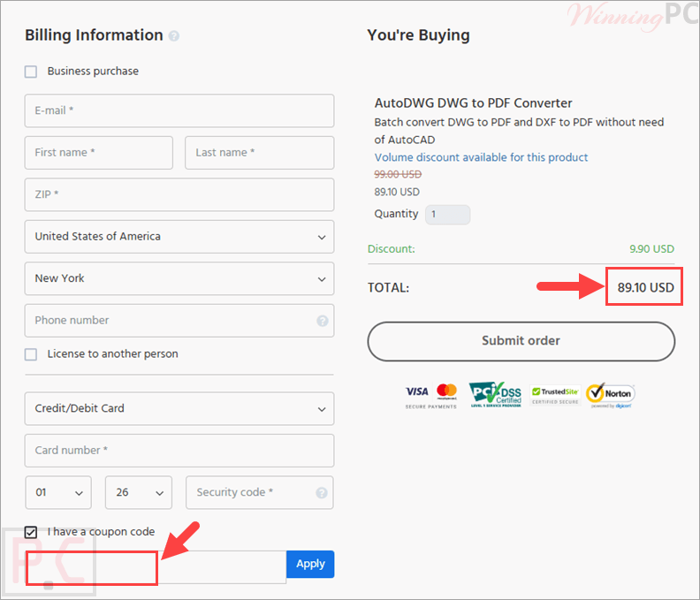The width and height of the screenshot is (700, 600).
Task: Click the struck-through 99.00 USD price
Action: click(x=398, y=174)
